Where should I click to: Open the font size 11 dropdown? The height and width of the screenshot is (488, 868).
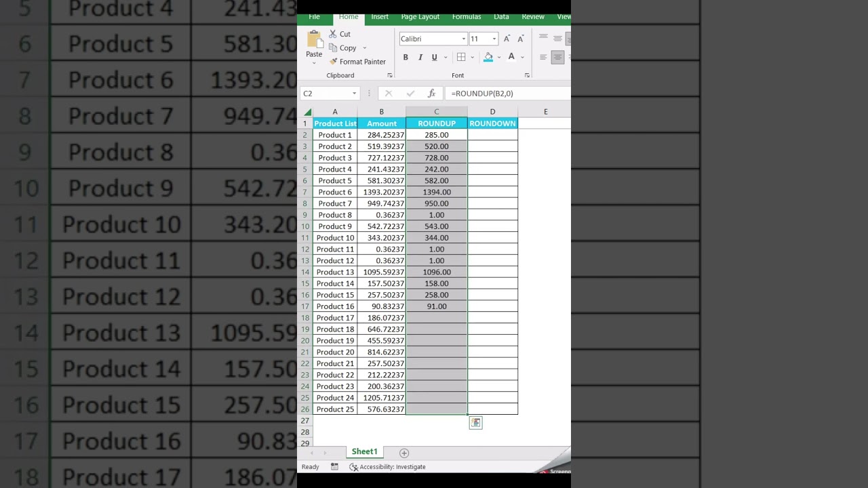(494, 39)
